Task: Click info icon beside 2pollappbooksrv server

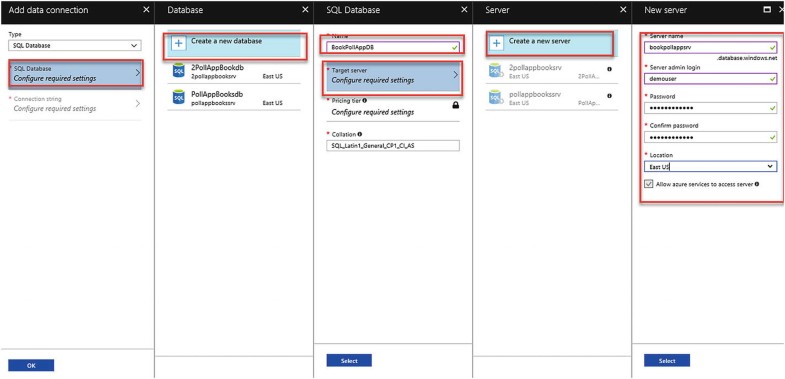Action: [609, 69]
